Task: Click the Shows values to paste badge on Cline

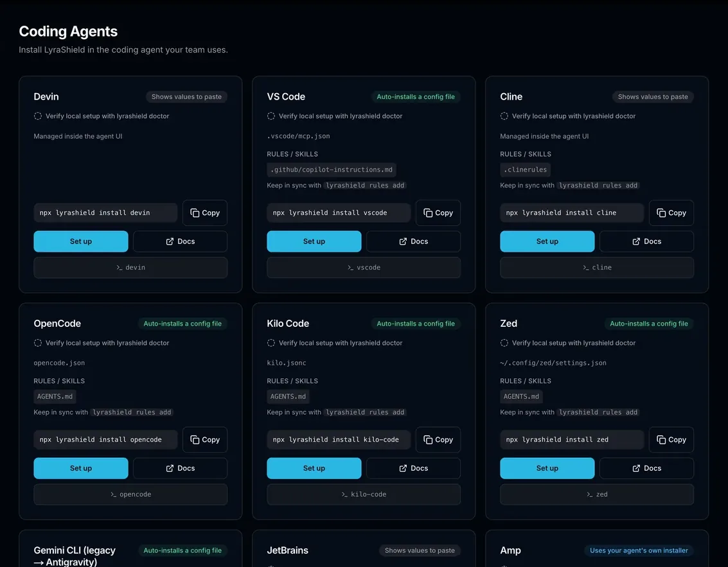Action: (x=653, y=96)
